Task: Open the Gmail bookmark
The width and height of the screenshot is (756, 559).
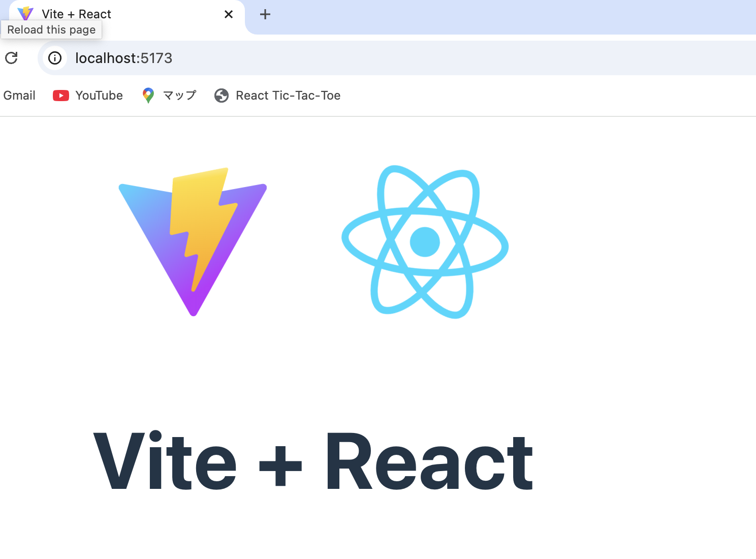Action: coord(19,96)
